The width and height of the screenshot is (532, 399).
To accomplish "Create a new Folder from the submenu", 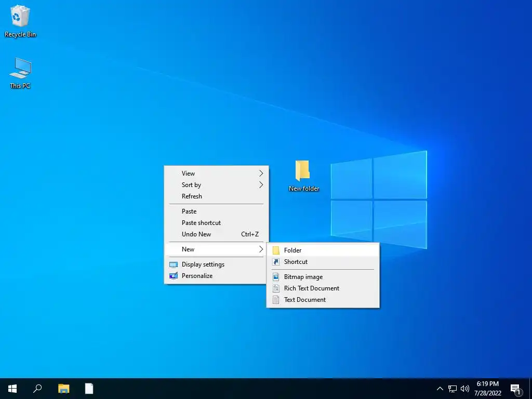I will coord(323,250).
